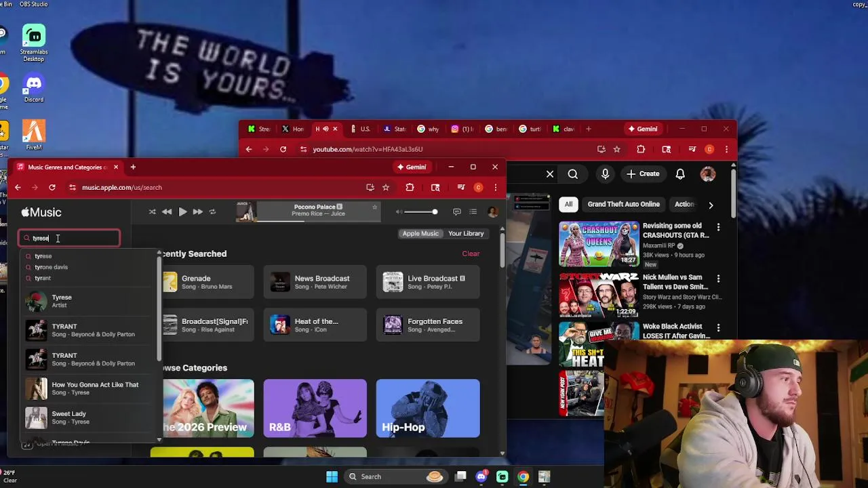Open 'How You Gonna Act Like That' song

(x=88, y=388)
